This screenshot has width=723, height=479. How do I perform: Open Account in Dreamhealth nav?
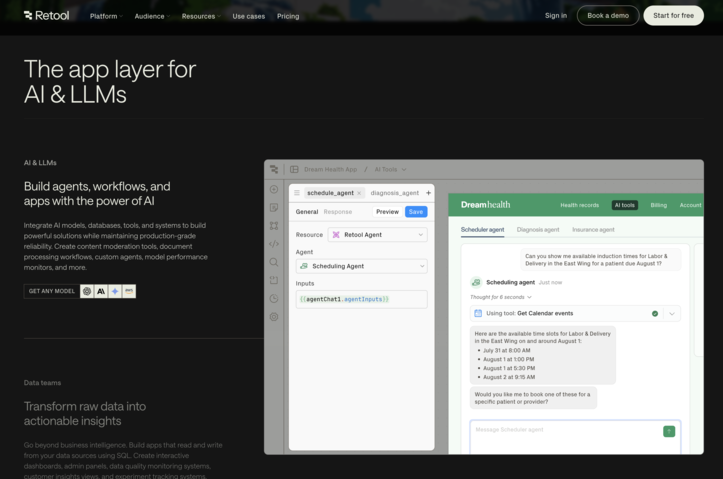click(690, 206)
